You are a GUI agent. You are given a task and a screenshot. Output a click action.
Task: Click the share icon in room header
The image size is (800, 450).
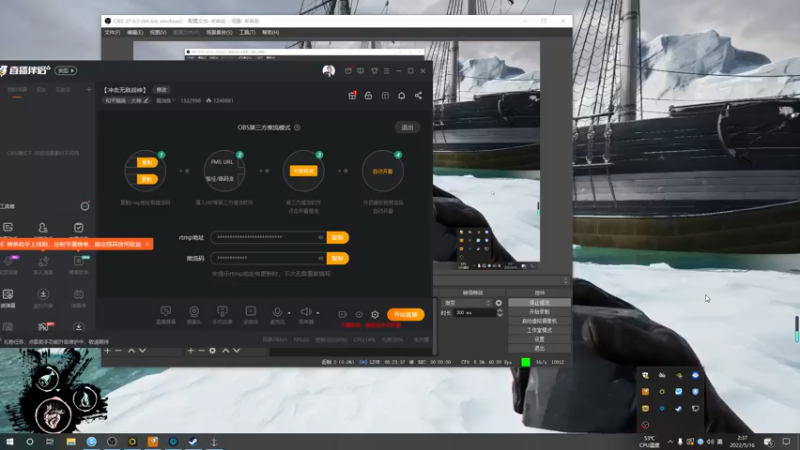click(x=418, y=95)
